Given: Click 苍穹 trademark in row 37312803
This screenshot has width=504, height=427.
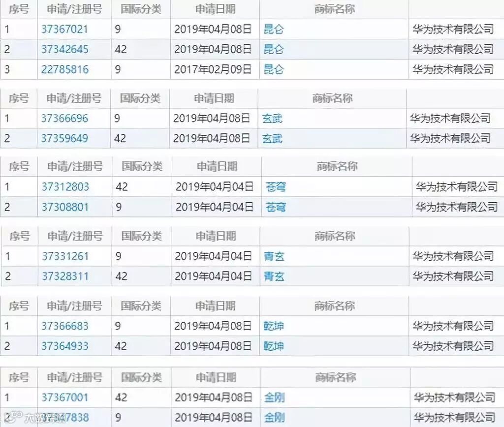Looking at the screenshot, I should (276, 186).
